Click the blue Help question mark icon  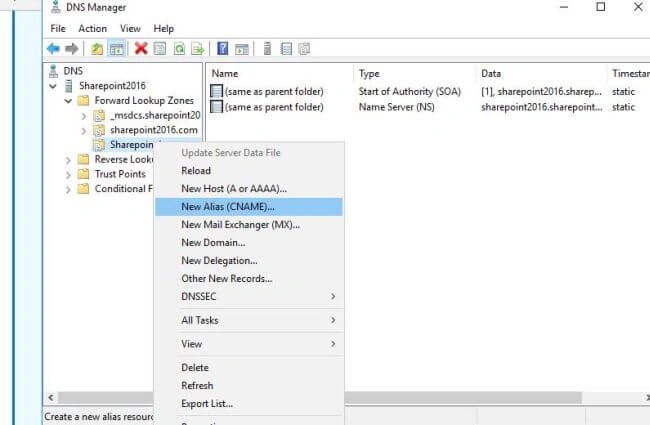coord(223,49)
